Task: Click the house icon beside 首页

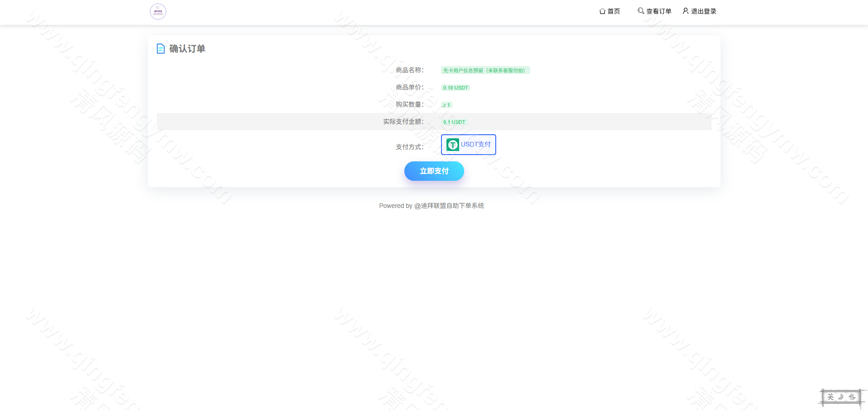Action: click(x=602, y=11)
